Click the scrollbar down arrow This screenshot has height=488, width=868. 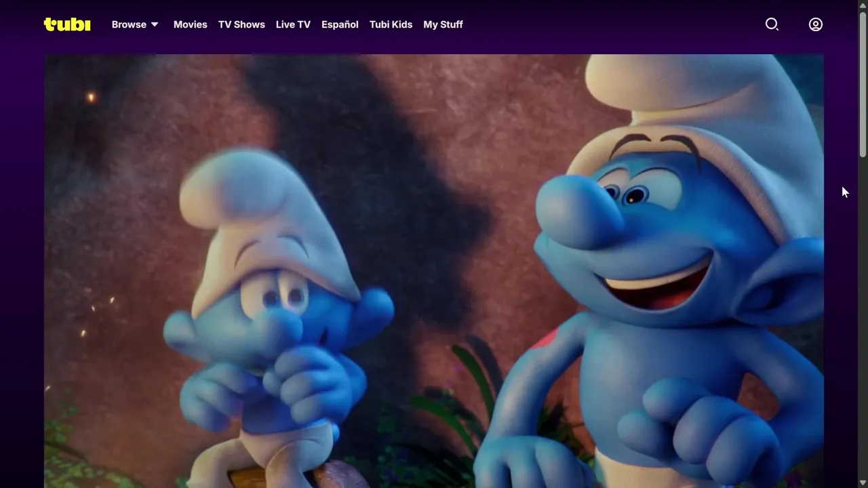[x=863, y=483]
